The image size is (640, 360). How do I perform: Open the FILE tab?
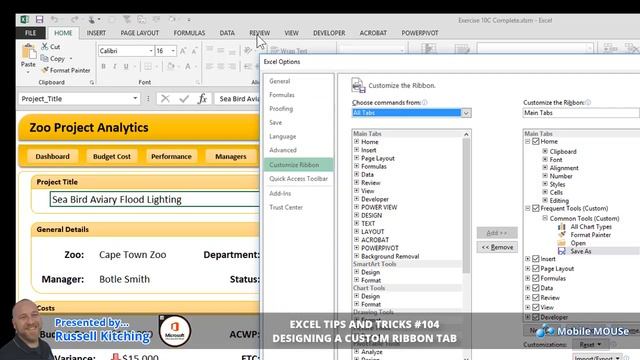click(31, 33)
